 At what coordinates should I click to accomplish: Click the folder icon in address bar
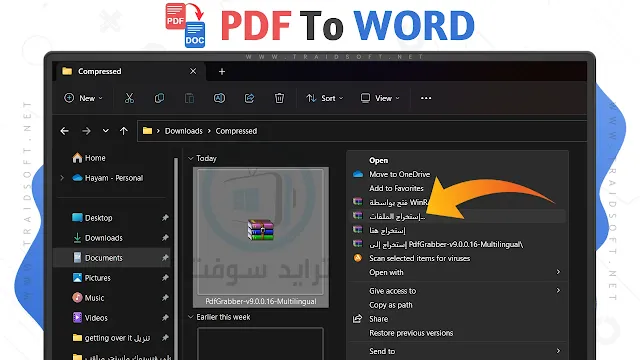[x=147, y=131]
